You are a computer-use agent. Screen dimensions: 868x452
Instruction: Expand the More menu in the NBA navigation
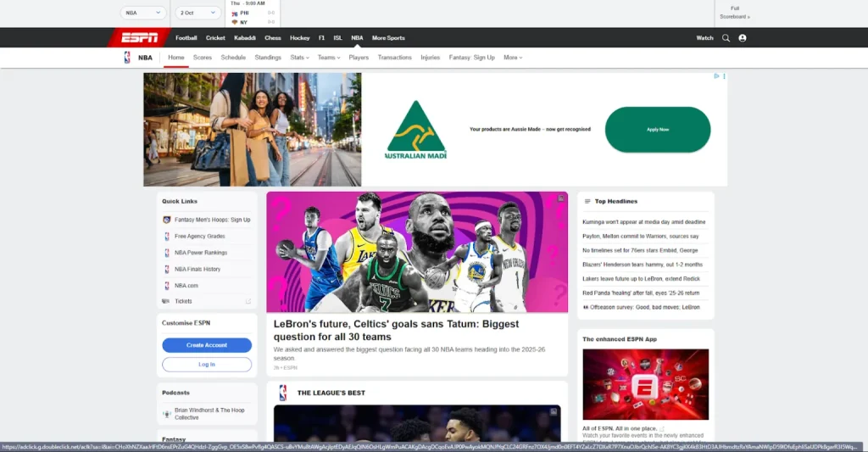[513, 58]
